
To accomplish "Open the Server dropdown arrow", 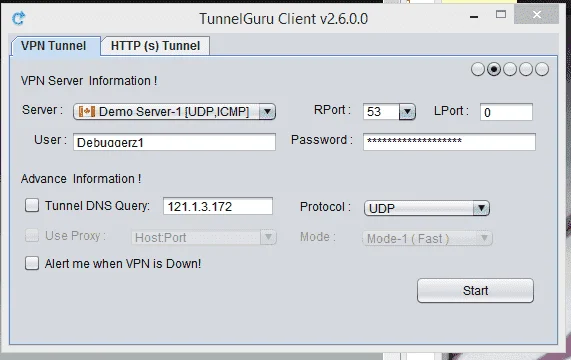I will 267,112.
